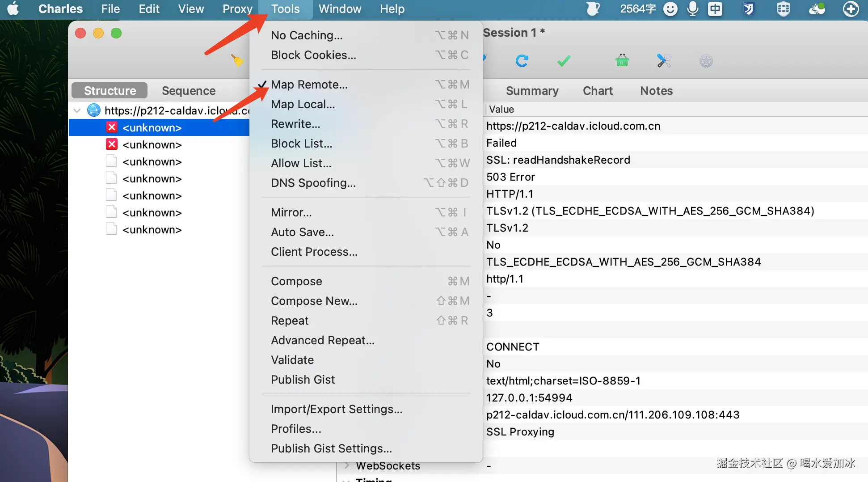Click the Value column header
868x482 pixels.
pyautogui.click(x=501, y=109)
